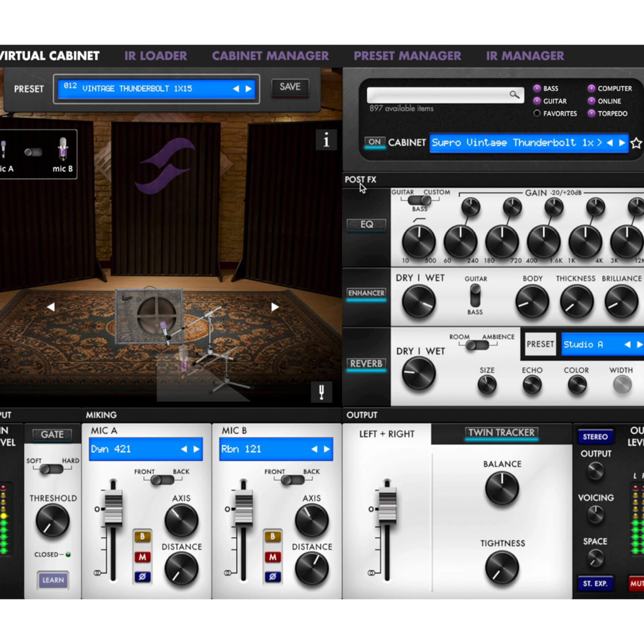644x644 pixels.
Task: Click the info icon in cabinet room
Action: coord(326,140)
